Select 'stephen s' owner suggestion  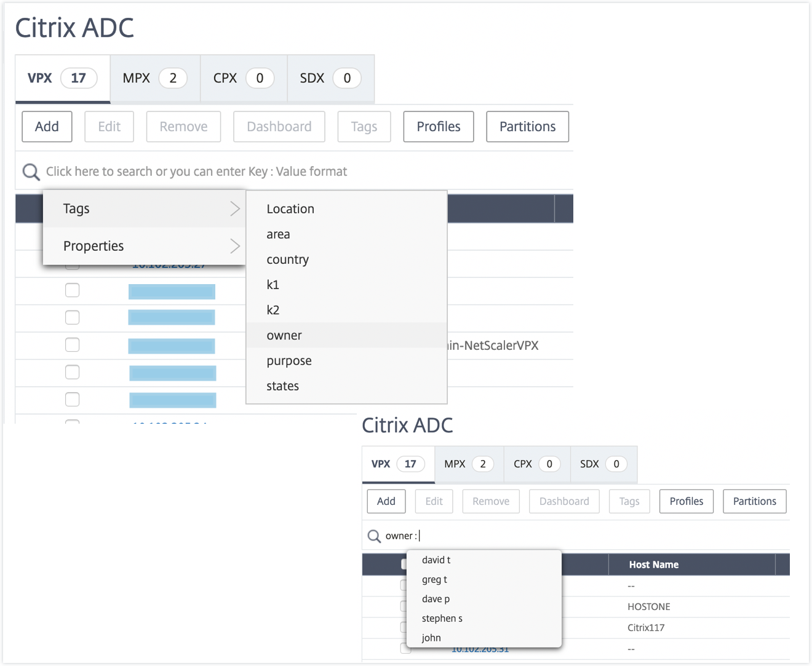pos(484,619)
